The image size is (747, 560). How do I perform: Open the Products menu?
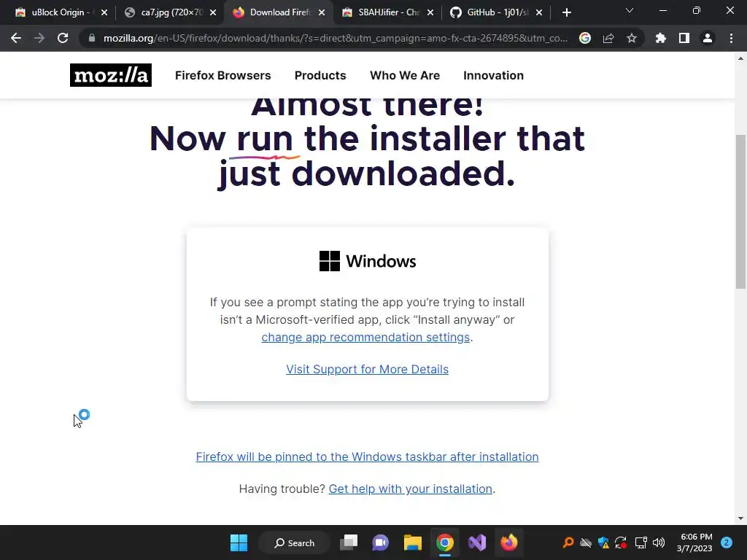tap(320, 75)
